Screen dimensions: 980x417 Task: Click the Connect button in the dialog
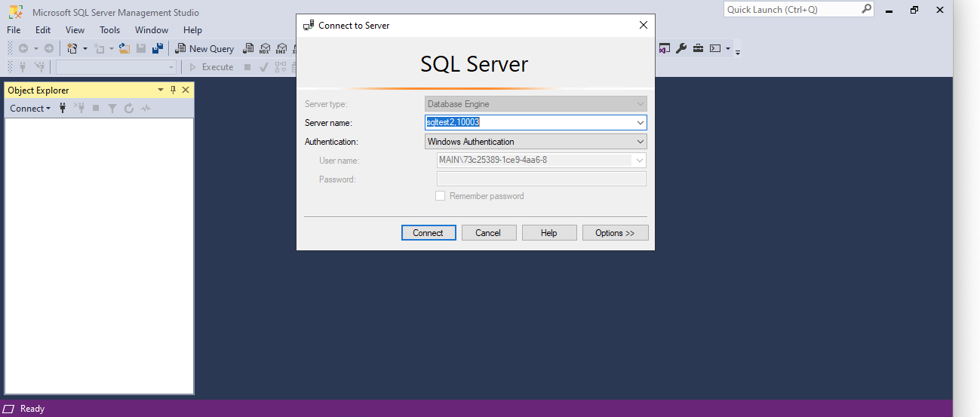point(429,233)
